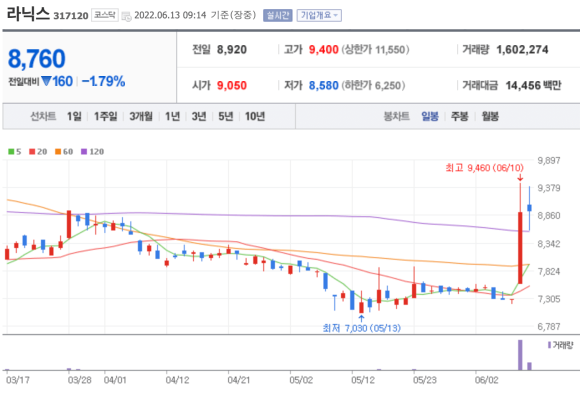Click the open price value 9,050
Viewport: 580px width, 395px height.
click(x=232, y=85)
